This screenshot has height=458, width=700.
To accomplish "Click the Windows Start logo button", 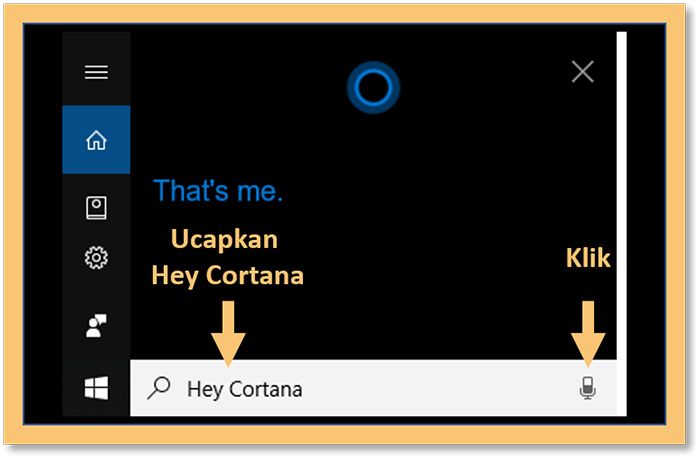I will [x=96, y=387].
